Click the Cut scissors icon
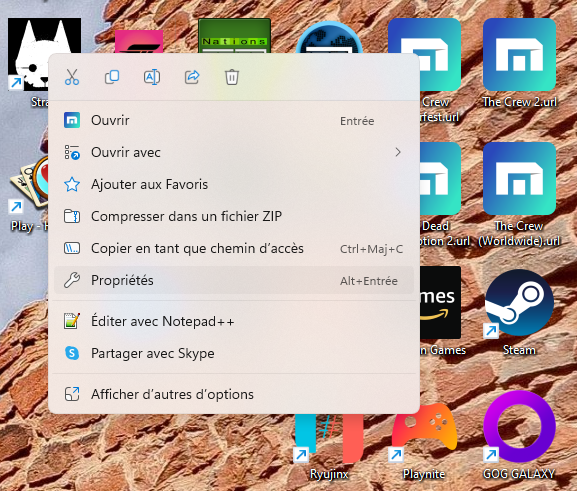This screenshot has width=577, height=491. point(72,77)
